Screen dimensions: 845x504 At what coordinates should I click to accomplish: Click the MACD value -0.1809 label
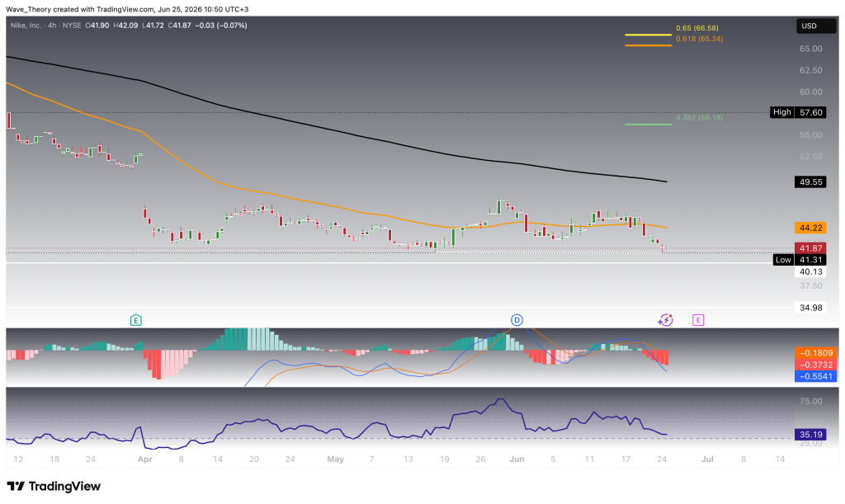(816, 353)
